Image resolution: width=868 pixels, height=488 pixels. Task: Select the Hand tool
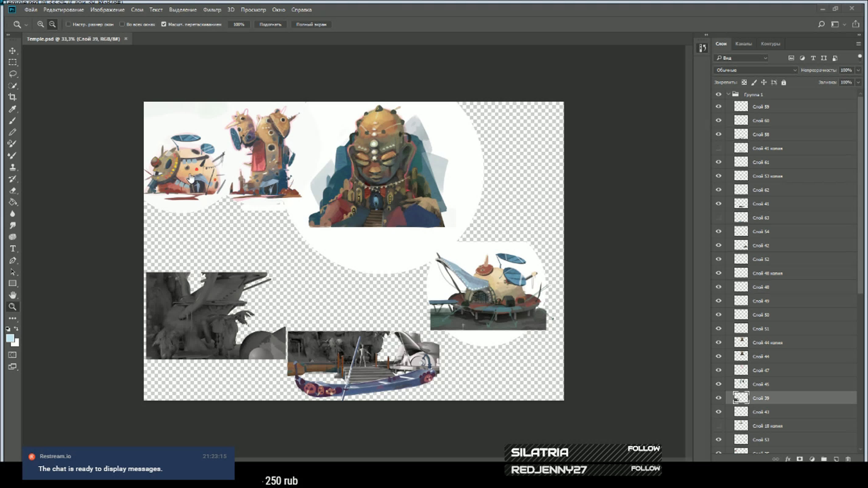pyautogui.click(x=13, y=295)
